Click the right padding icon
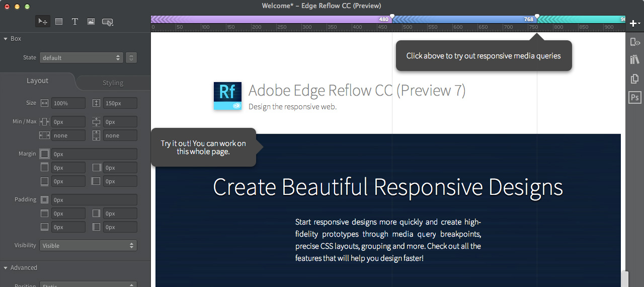Viewport: 644px width, 287px height. point(97,213)
